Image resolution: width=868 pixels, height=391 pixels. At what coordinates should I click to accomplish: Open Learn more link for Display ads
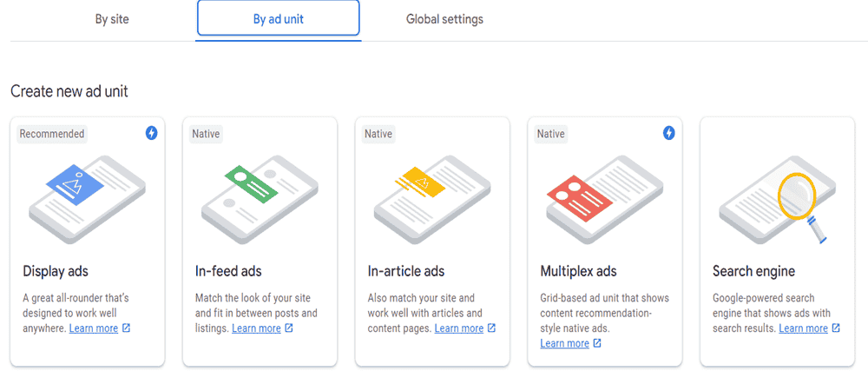pos(94,328)
